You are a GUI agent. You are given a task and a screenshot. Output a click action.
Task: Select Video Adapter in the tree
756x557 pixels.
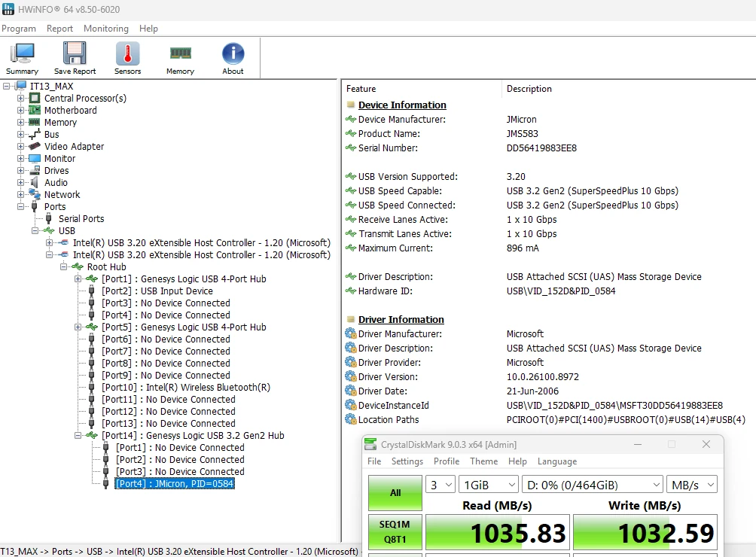point(75,147)
